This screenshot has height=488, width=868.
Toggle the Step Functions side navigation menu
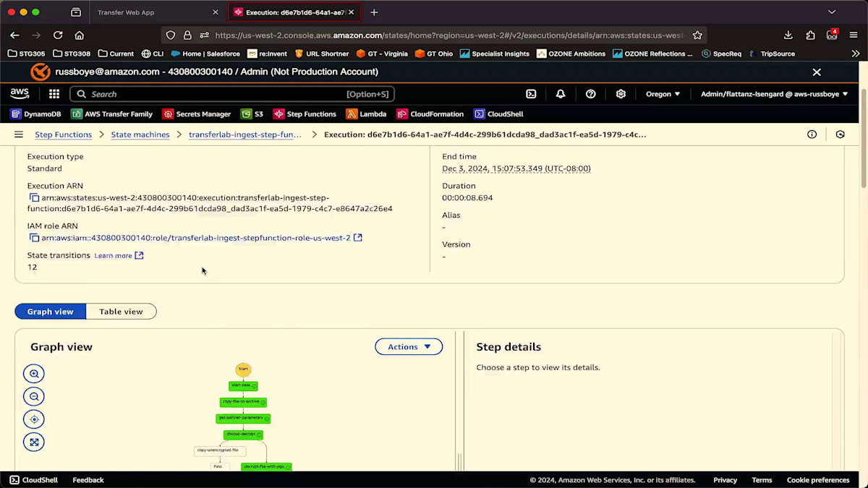(x=19, y=134)
